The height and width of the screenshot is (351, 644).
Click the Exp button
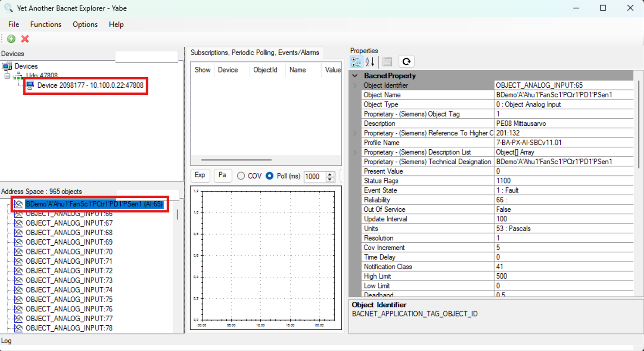200,175
